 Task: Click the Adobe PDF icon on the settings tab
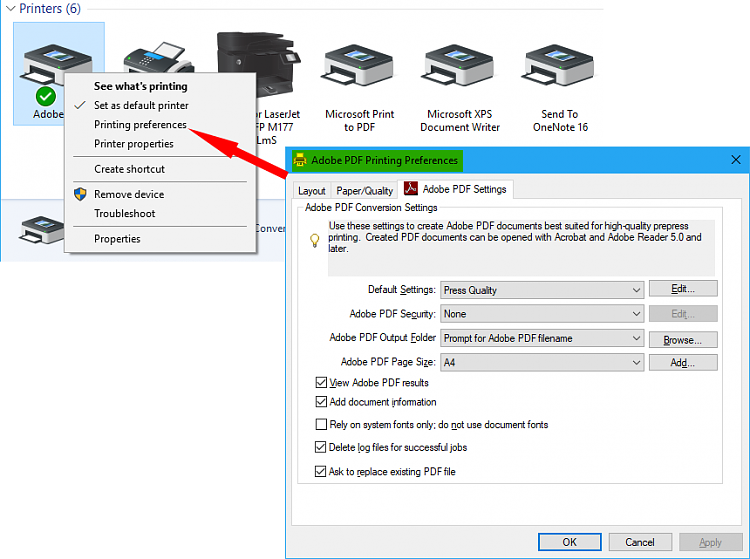(411, 189)
